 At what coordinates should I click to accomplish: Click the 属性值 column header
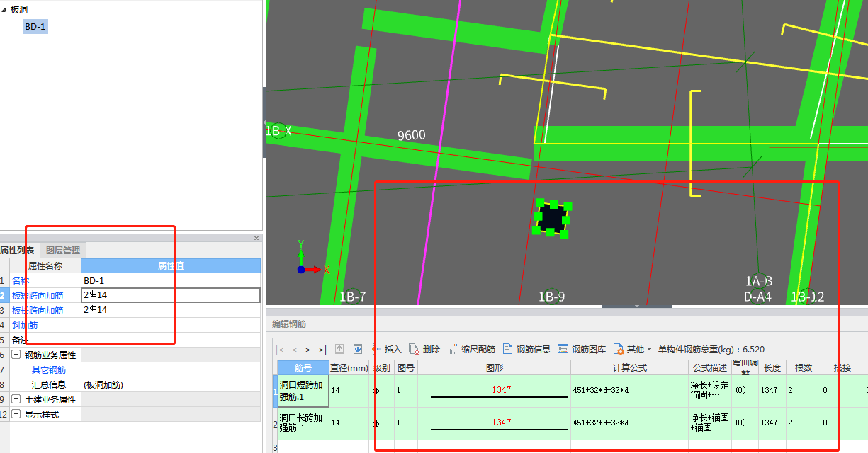[171, 265]
